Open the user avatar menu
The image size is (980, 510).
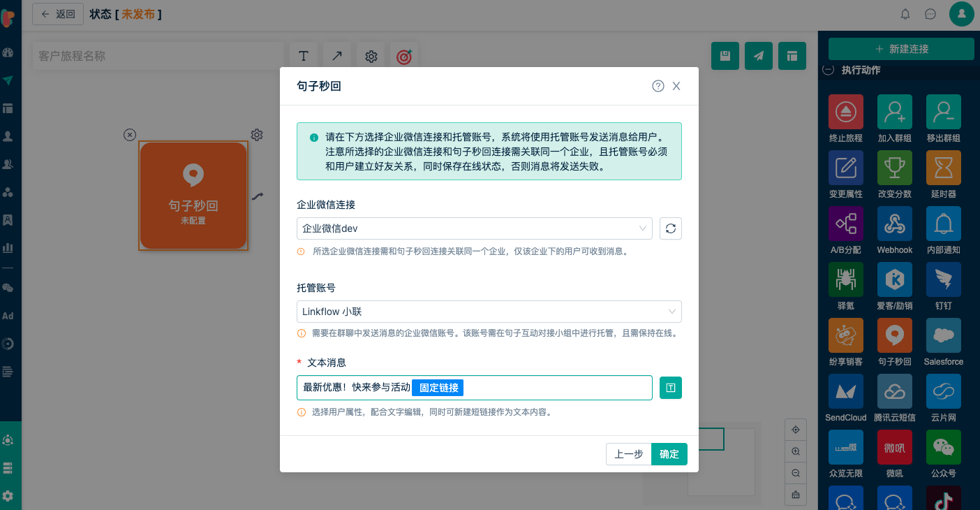[962, 14]
